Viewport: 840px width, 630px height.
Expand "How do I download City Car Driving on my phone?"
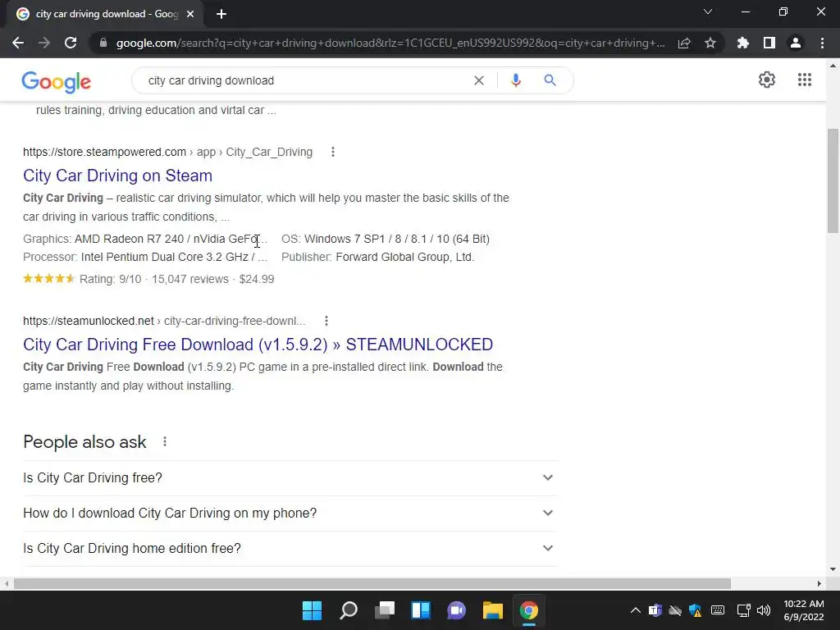coord(290,514)
